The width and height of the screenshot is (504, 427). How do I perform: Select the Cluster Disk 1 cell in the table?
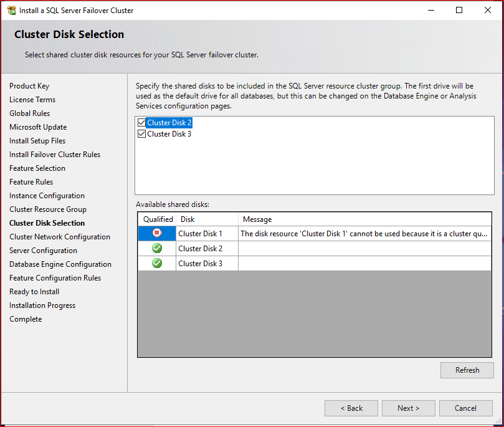point(207,233)
